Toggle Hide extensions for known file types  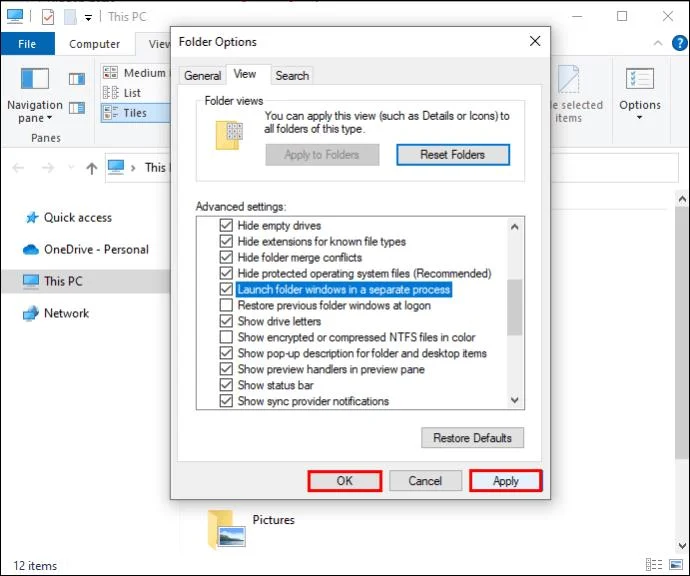[226, 241]
